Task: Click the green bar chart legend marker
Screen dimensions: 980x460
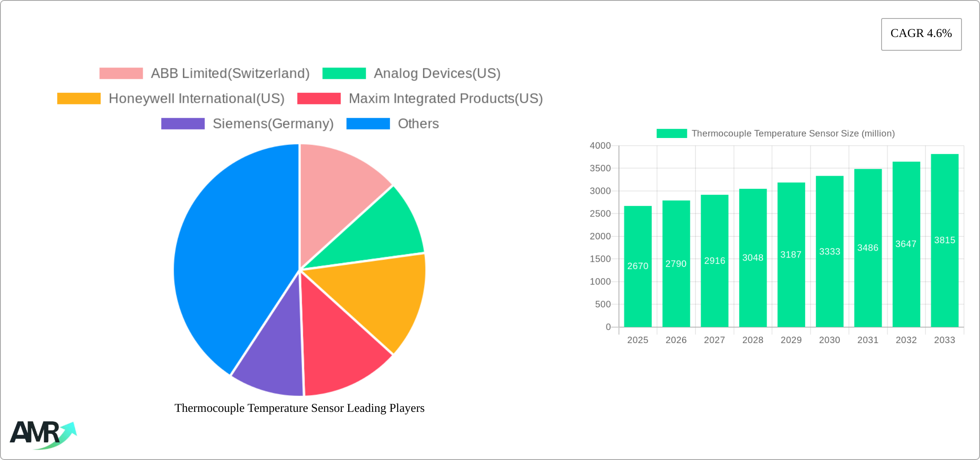Action: (672, 134)
